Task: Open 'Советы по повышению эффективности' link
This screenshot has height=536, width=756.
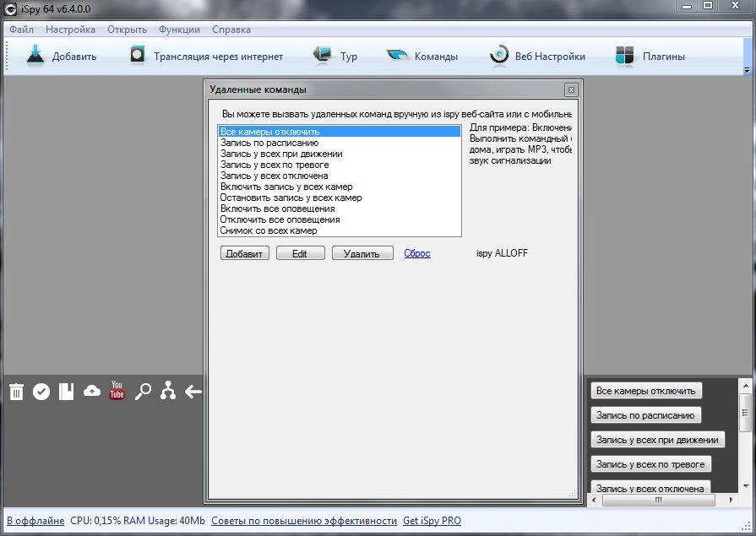Action: click(x=304, y=521)
